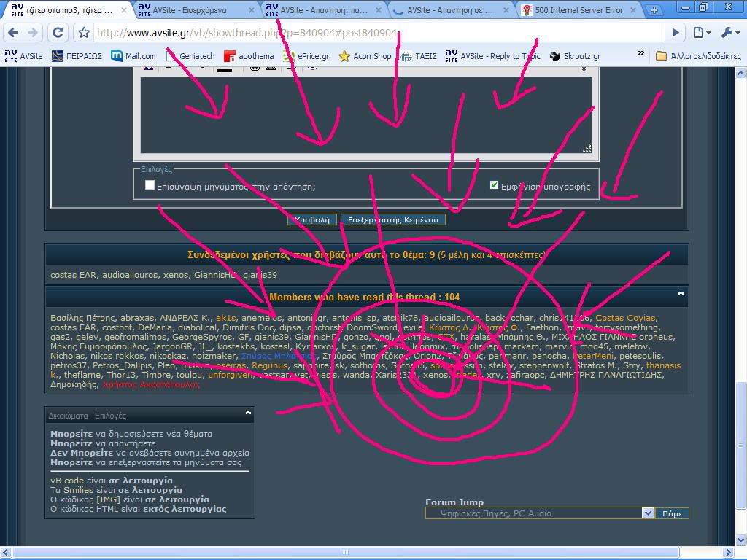Click the Go arrow beside the address bar
This screenshot has width=747, height=560.
click(x=676, y=32)
